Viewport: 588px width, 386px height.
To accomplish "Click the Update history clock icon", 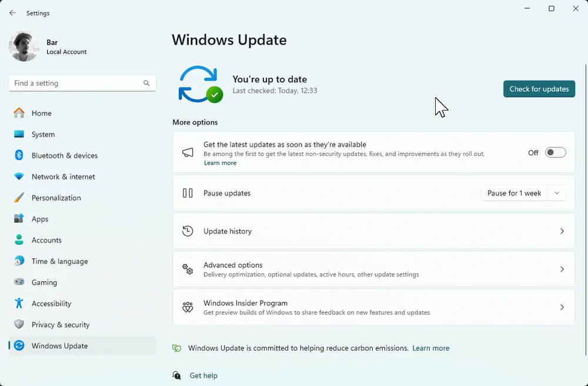I will pos(188,231).
